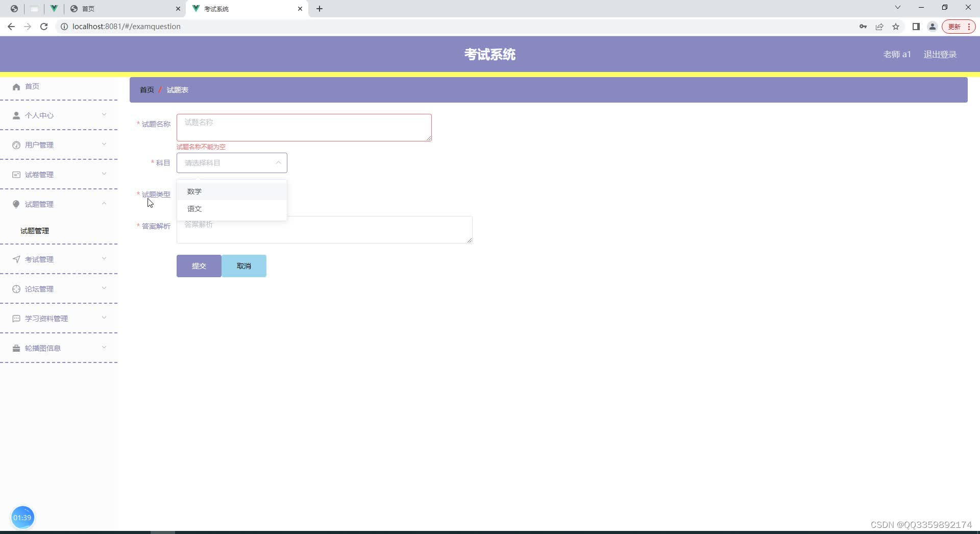Collapse the 试题管理 menu chevron
The height and width of the screenshot is (534, 980).
pyautogui.click(x=104, y=203)
